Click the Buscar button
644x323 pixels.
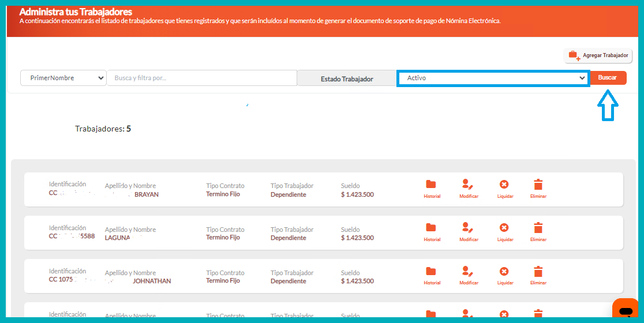608,78
